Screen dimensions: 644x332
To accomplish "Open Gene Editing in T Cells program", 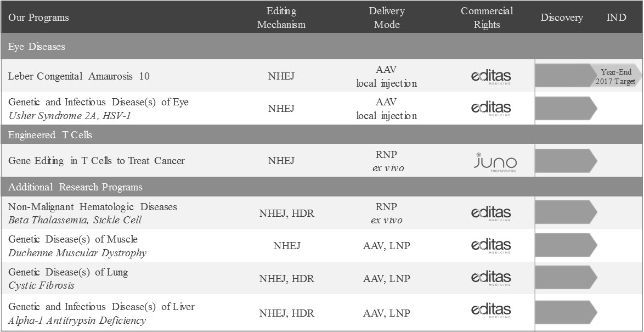I will coord(97,161).
